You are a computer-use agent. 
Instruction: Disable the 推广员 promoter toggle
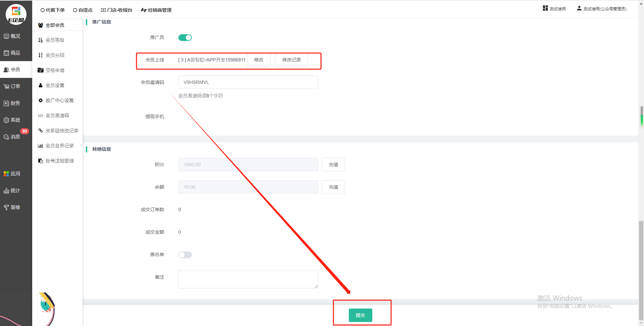click(x=185, y=38)
